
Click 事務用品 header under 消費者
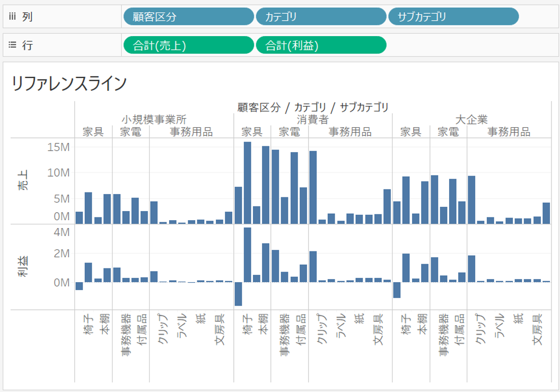(x=351, y=132)
